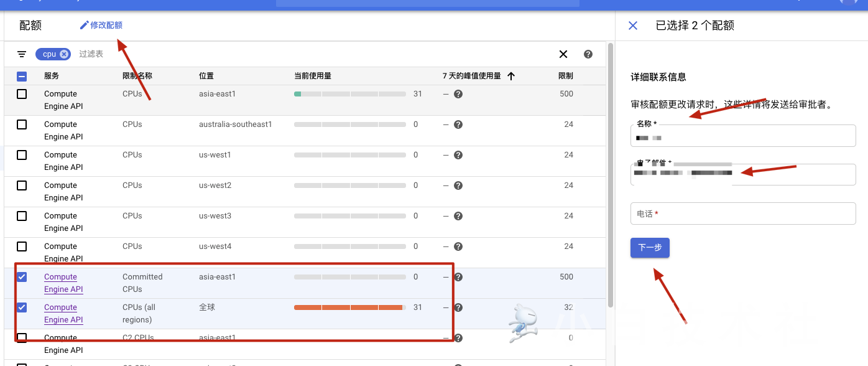
Task: Click the australia-southeast1 location cell
Action: pos(236,124)
